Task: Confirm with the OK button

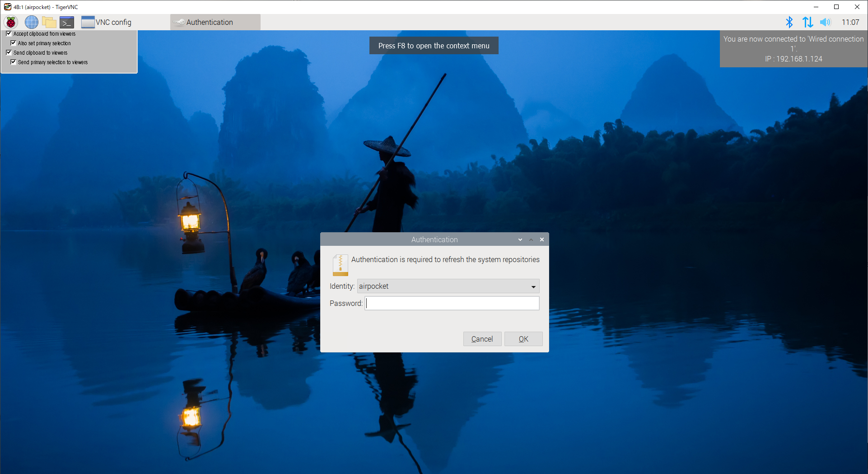Action: [523, 339]
